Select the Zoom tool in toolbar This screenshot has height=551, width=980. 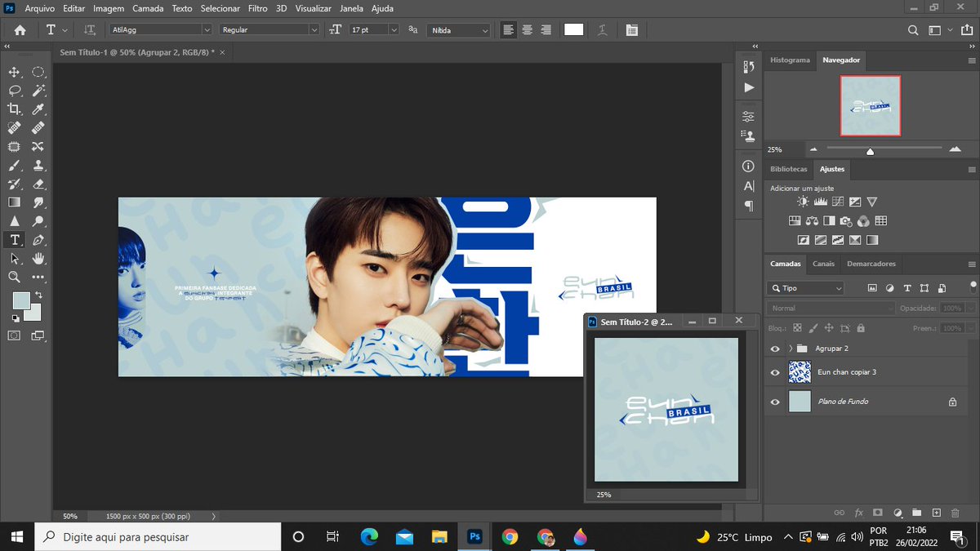(14, 277)
